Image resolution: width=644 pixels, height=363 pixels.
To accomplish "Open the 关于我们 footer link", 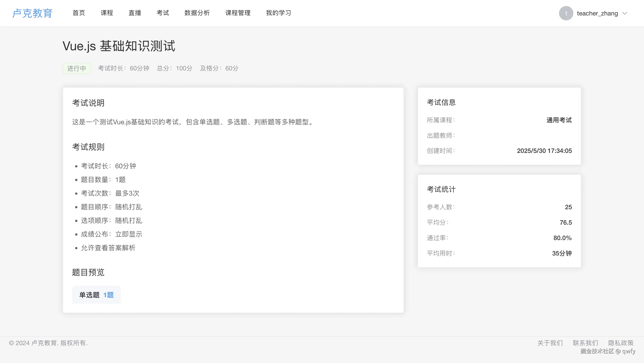I will [x=550, y=343].
